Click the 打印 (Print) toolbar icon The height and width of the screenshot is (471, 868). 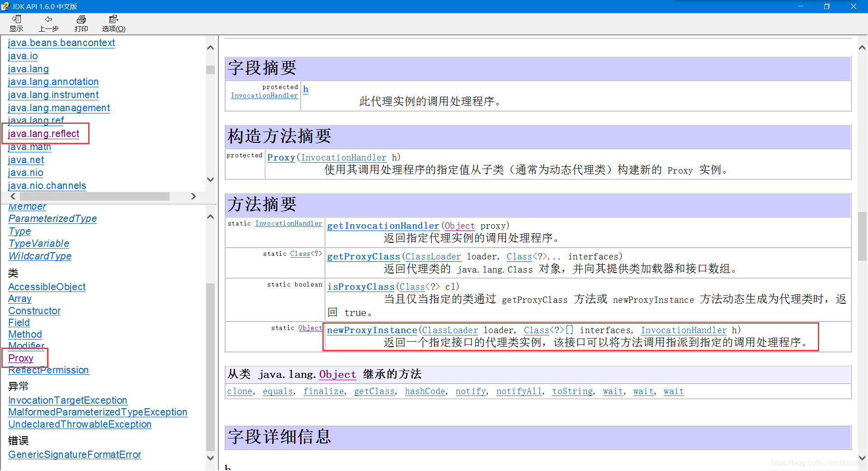[x=81, y=24]
